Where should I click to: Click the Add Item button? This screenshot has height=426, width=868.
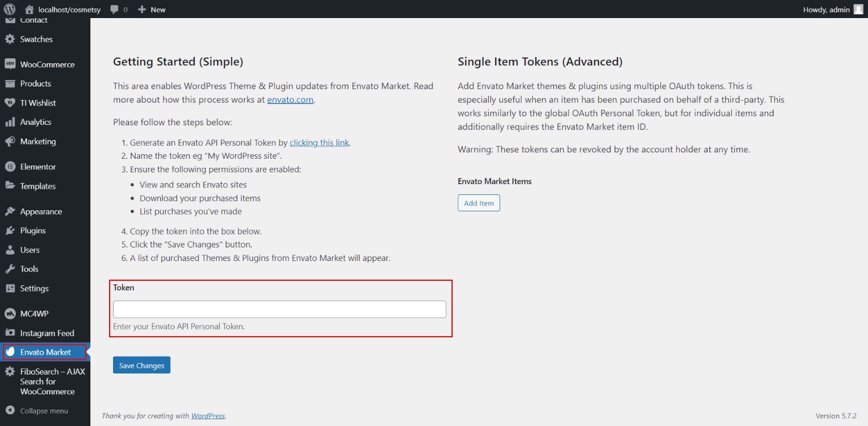pyautogui.click(x=479, y=203)
